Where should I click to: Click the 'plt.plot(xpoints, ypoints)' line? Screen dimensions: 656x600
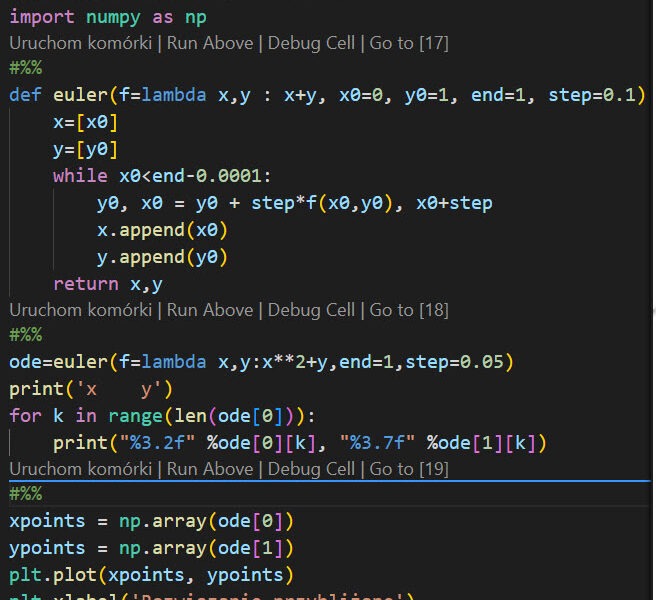(150, 575)
